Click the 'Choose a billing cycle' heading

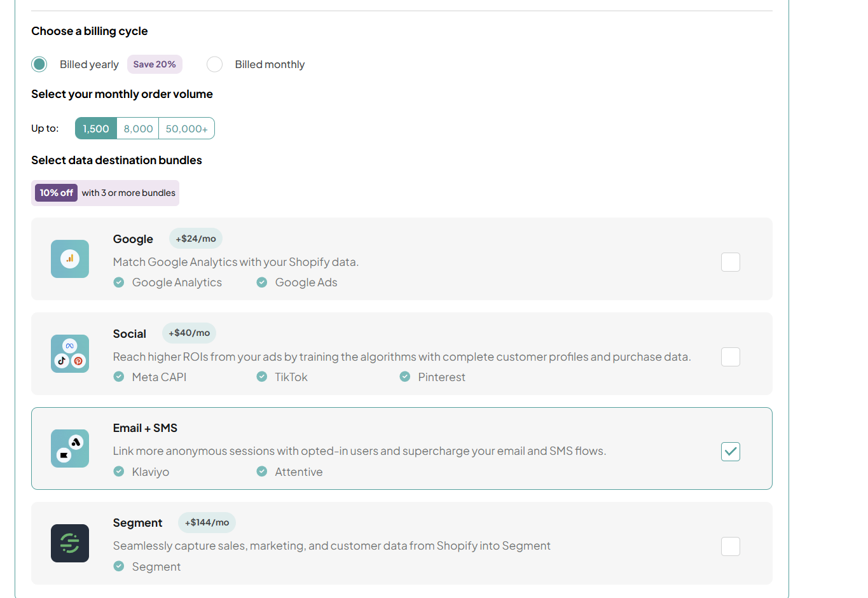(x=90, y=31)
